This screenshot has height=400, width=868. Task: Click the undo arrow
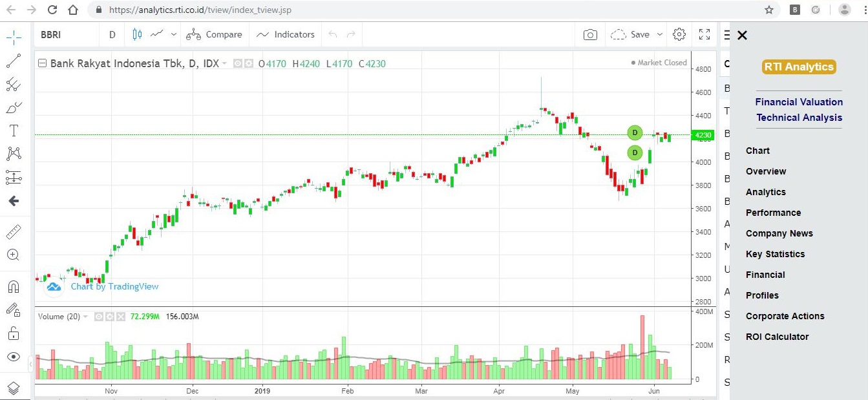point(333,35)
